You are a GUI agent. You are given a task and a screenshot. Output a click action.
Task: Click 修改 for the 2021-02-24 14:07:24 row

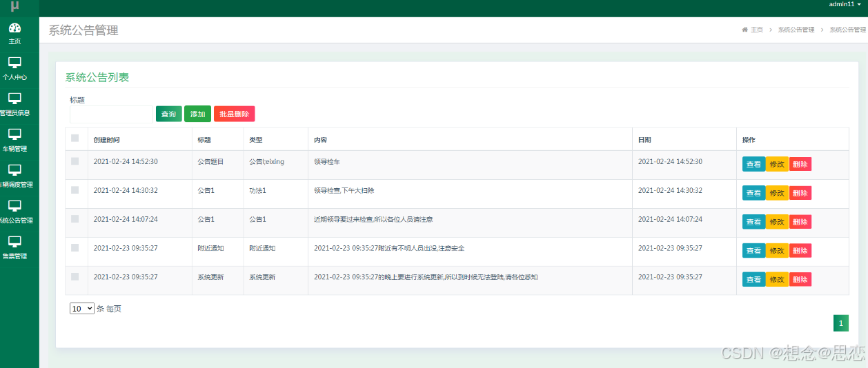coord(777,222)
